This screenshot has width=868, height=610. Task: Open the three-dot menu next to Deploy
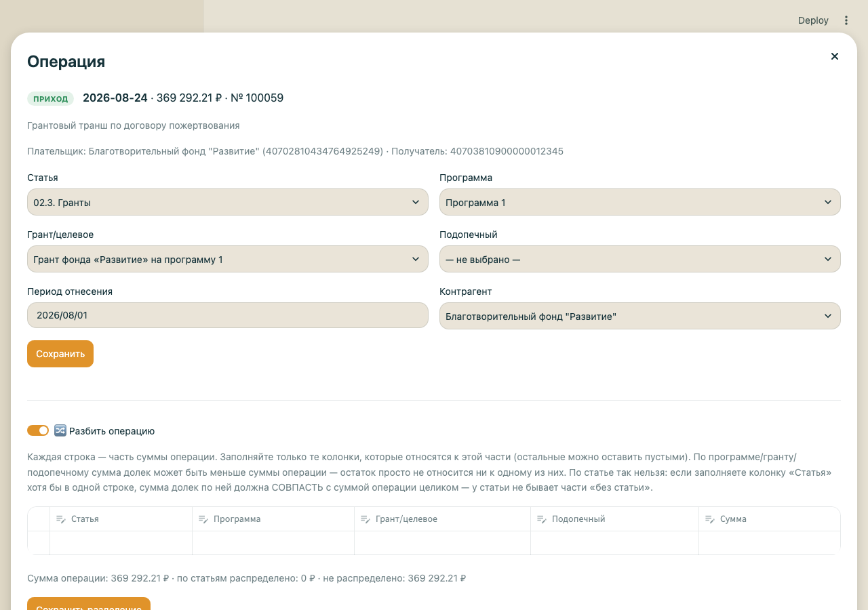pyautogui.click(x=846, y=20)
